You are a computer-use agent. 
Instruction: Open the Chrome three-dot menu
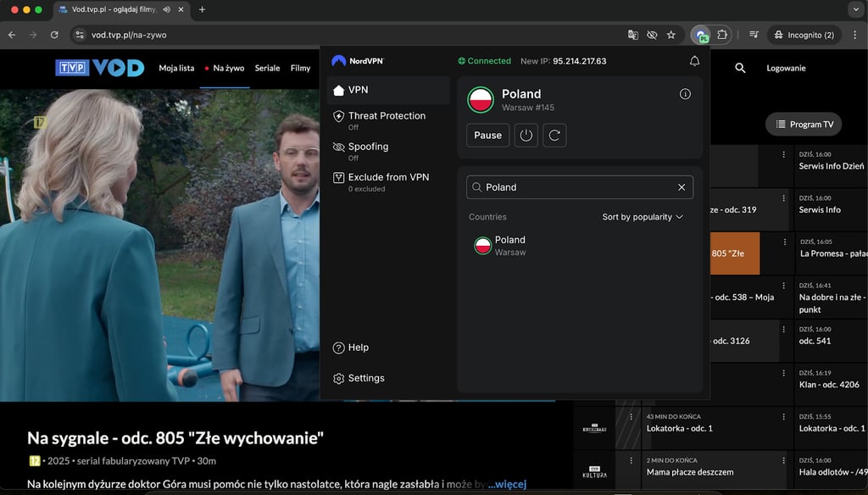coord(854,35)
